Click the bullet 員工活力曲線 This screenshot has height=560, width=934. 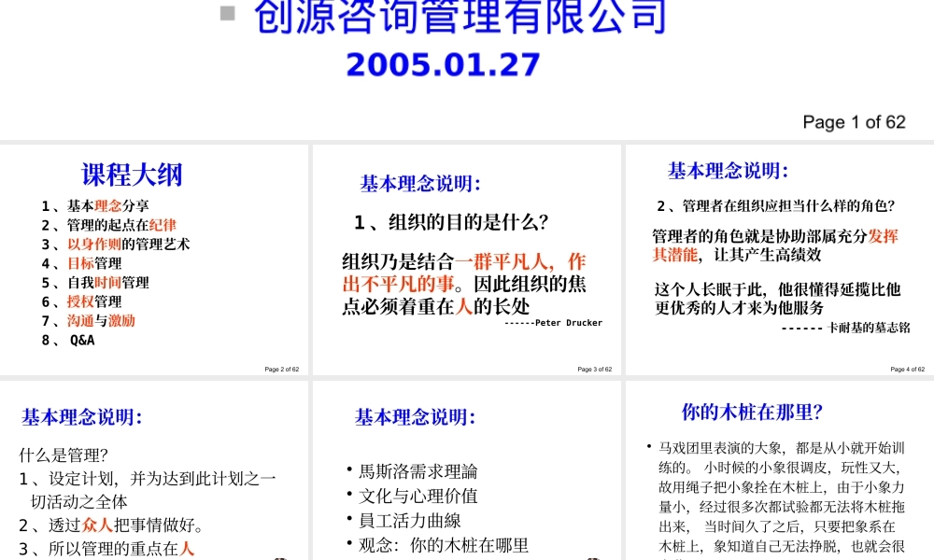(410, 520)
